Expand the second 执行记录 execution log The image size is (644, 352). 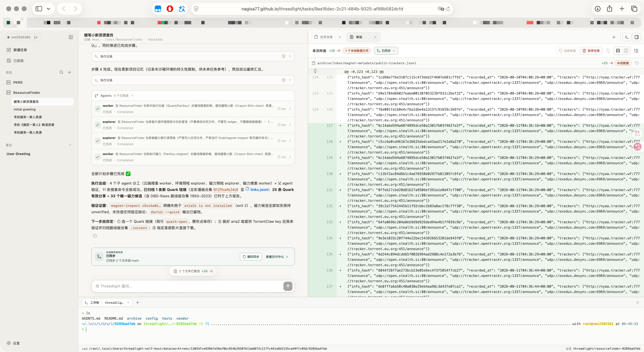pyautogui.click(x=193, y=80)
